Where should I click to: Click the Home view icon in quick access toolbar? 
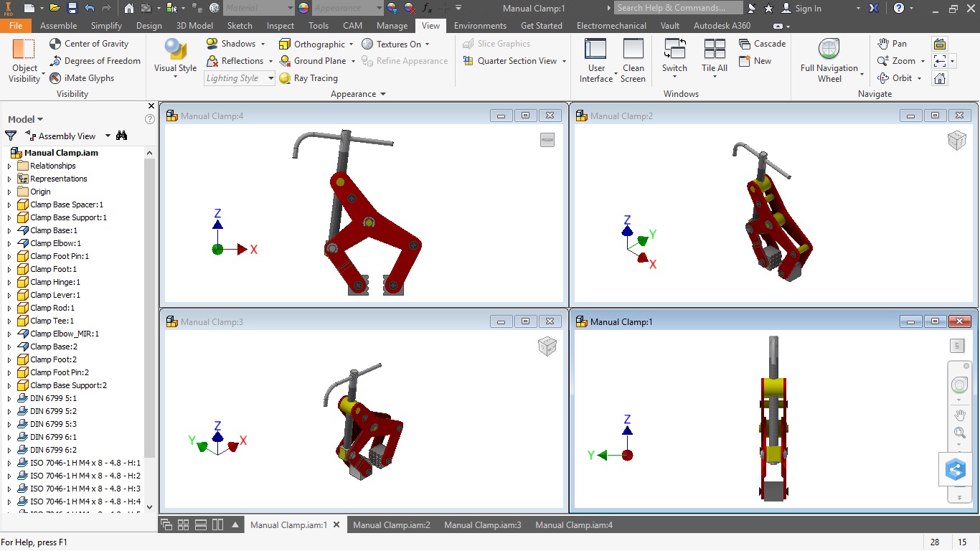129,8
